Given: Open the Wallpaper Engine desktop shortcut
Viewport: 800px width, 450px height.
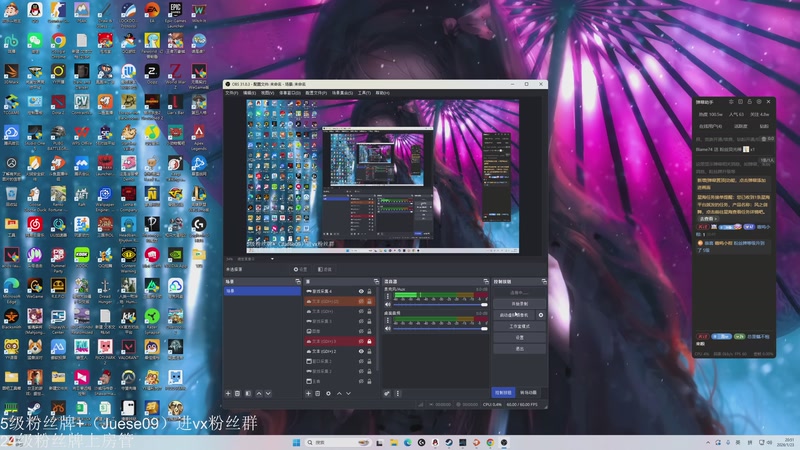Looking at the screenshot, I should click(x=105, y=199).
